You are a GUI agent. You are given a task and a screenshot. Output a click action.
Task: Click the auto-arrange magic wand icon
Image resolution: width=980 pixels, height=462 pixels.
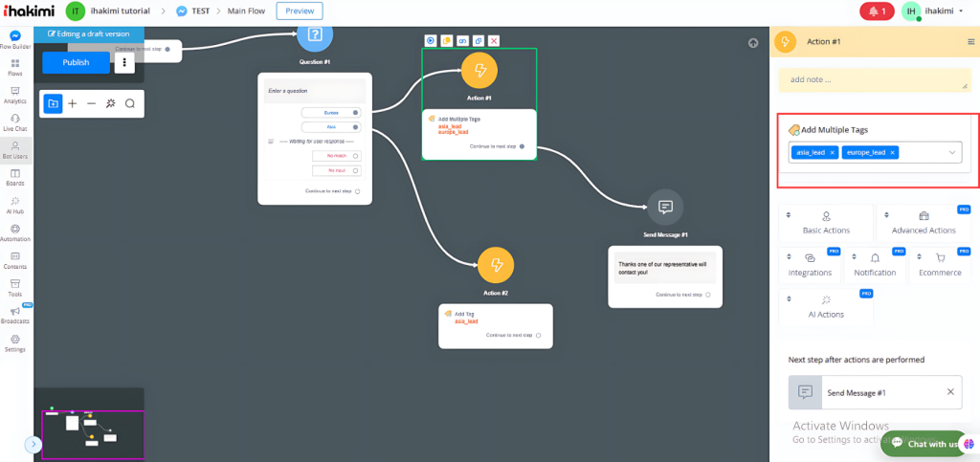coord(111,103)
